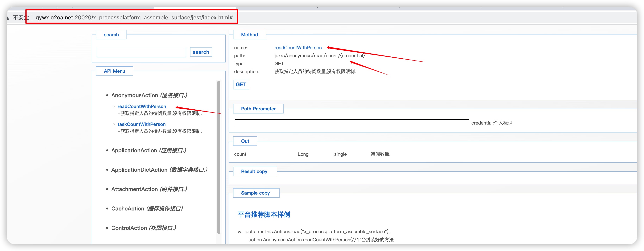Open readCountWithPerson API in menu
This screenshot has height=251, width=644.
tap(141, 106)
